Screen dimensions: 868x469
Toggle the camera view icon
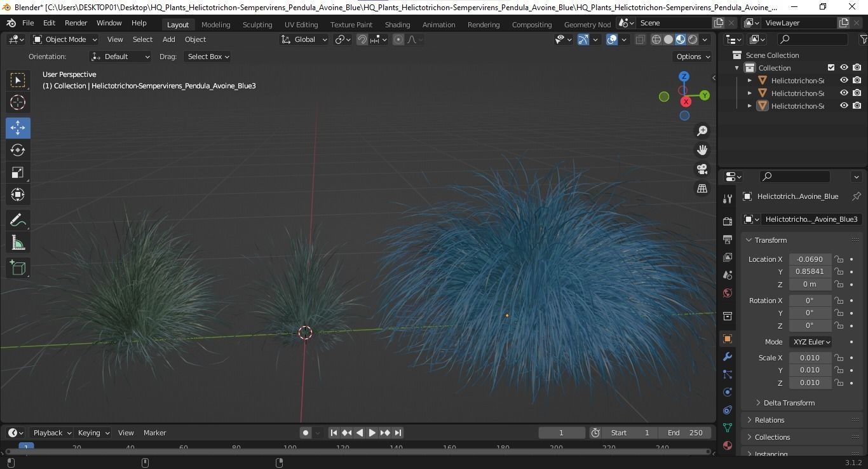pos(702,169)
